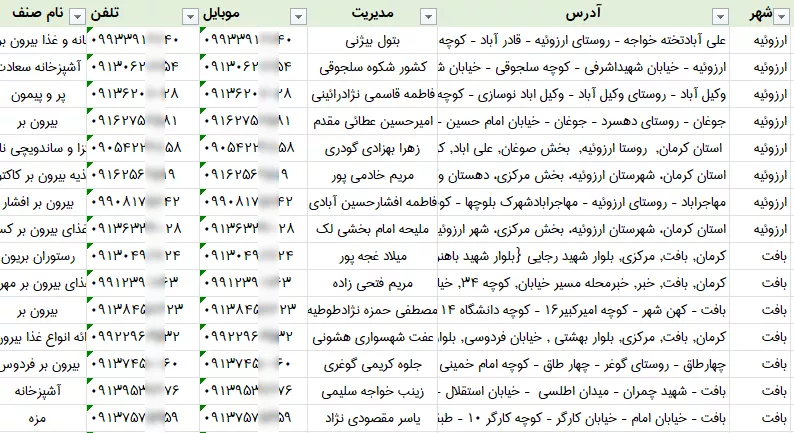Select the آدرس header cell text
Screen dimensions: 794x433
[583, 14]
